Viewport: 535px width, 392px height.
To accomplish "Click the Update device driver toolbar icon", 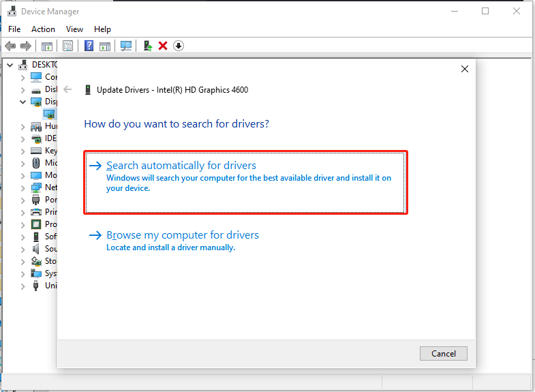I will coord(147,46).
